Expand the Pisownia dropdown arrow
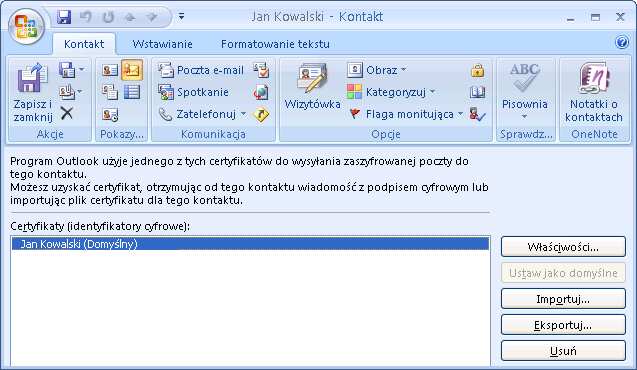The image size is (637, 370). (x=524, y=117)
